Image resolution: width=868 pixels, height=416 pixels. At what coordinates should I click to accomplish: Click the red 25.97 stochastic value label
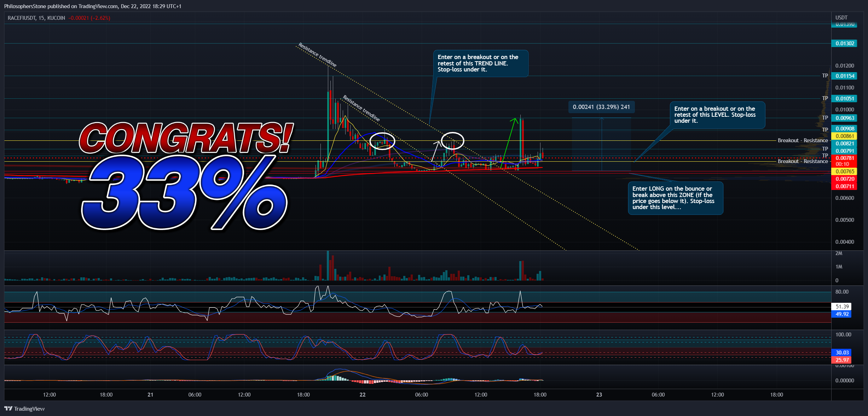pyautogui.click(x=842, y=360)
